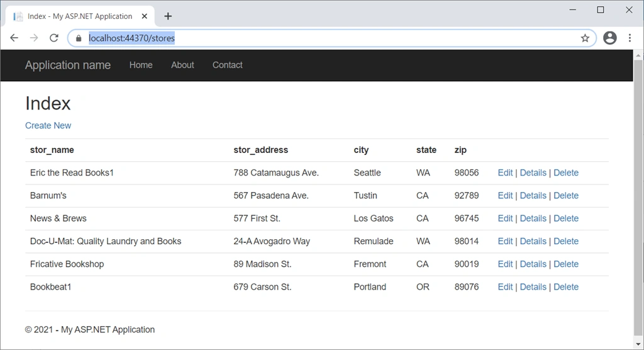Reload the page with the refresh icon
644x350 pixels.
point(54,38)
